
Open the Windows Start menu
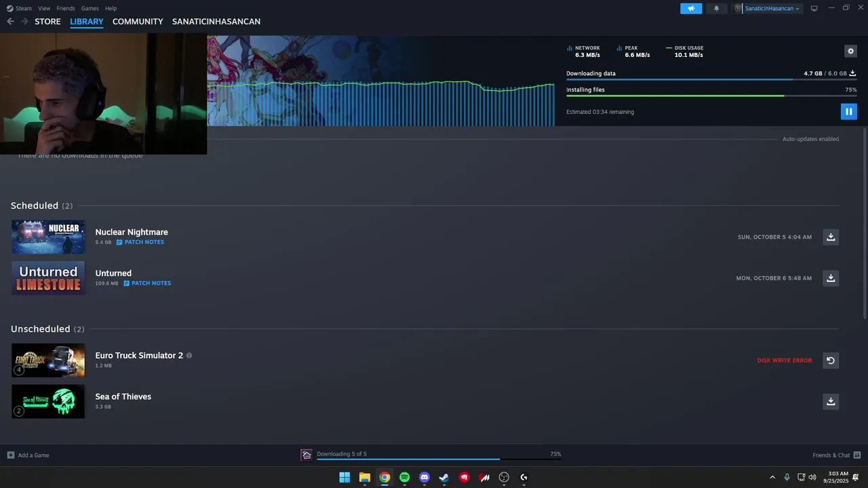pos(344,477)
